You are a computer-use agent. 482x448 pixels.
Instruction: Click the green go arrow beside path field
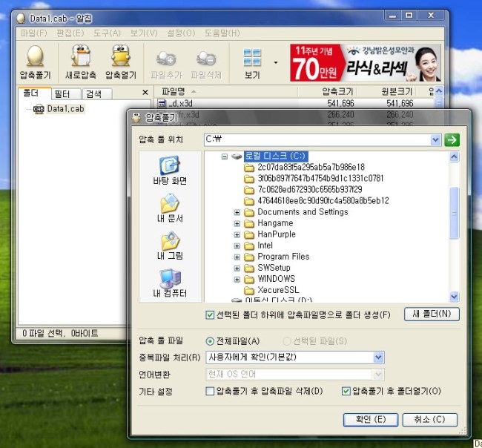point(452,139)
